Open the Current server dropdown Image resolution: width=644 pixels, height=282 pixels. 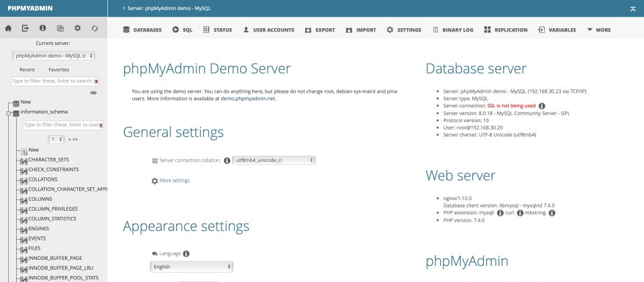click(x=54, y=56)
